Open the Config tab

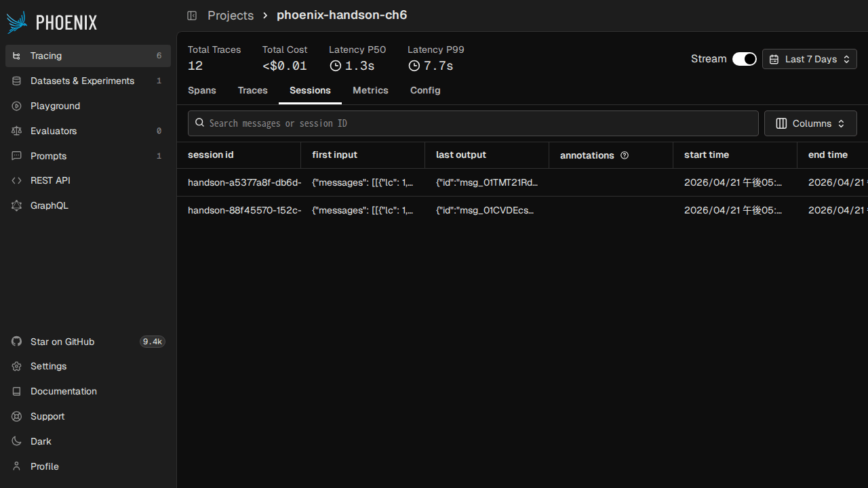[425, 91]
